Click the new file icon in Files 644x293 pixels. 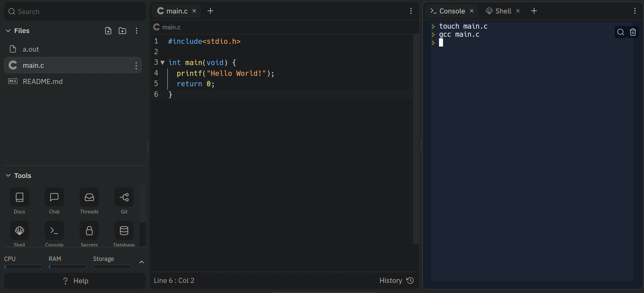108,31
